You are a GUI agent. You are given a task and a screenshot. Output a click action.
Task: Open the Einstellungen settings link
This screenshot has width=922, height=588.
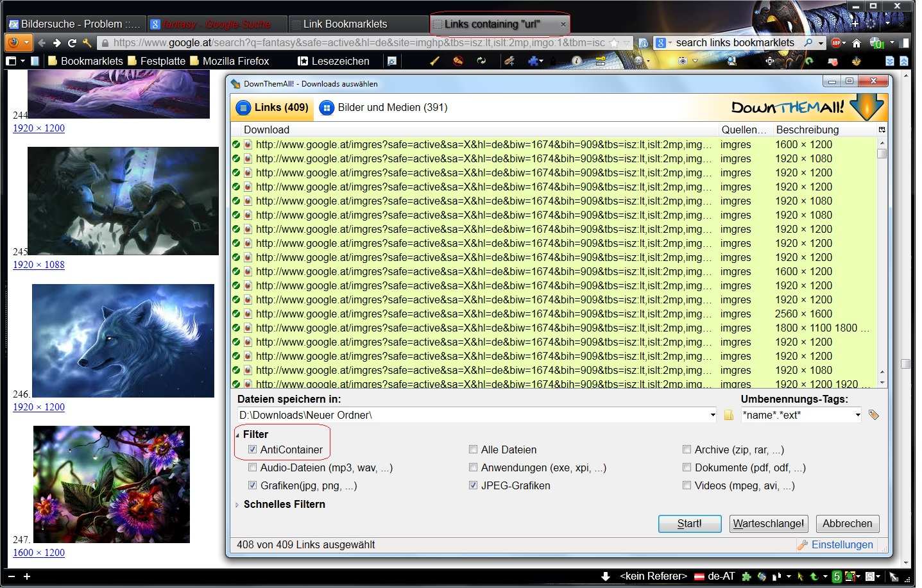tap(842, 544)
